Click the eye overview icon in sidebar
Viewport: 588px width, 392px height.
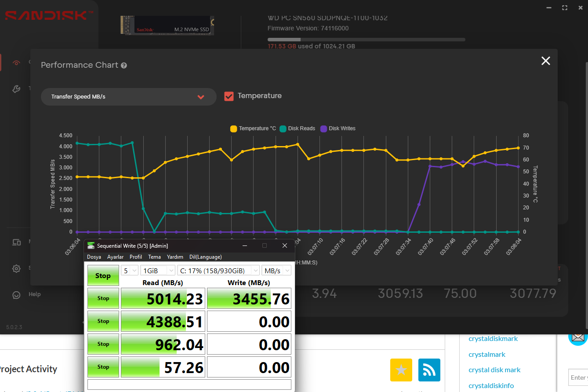(16, 63)
